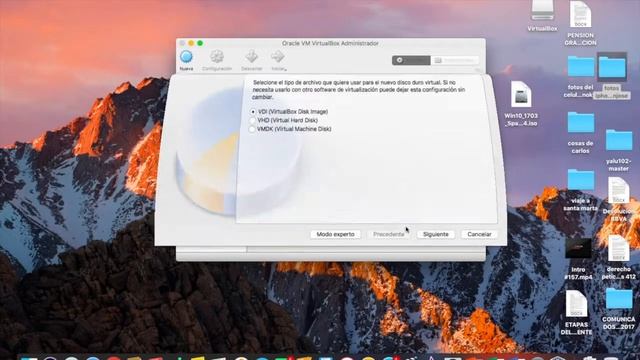
Task: Switch to Modo experto
Action: point(335,234)
